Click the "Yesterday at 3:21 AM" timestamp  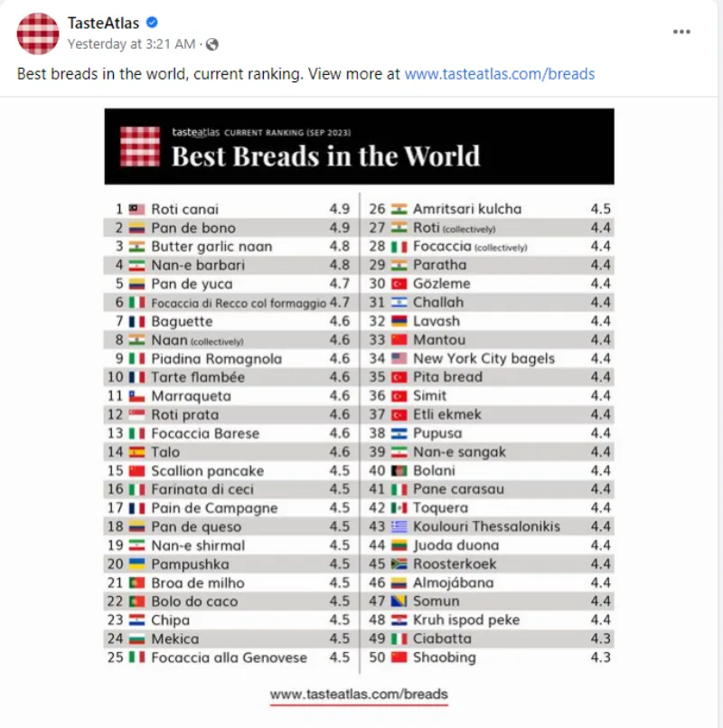(x=131, y=43)
